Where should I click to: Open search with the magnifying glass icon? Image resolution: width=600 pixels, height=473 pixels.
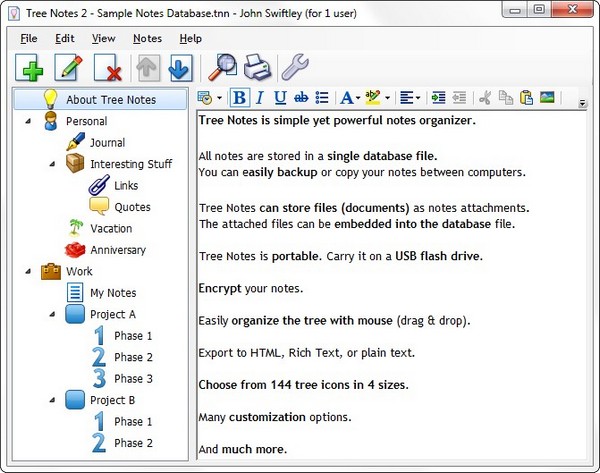(x=221, y=68)
